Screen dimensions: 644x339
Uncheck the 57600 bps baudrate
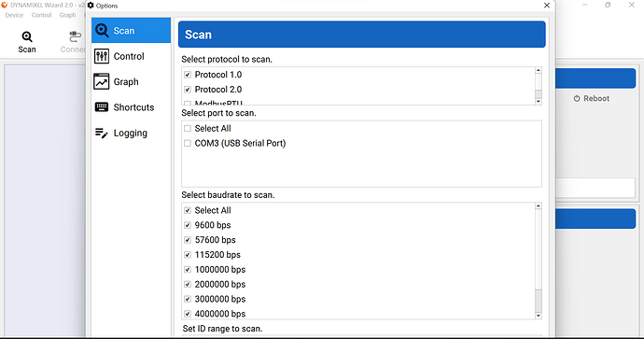click(188, 240)
